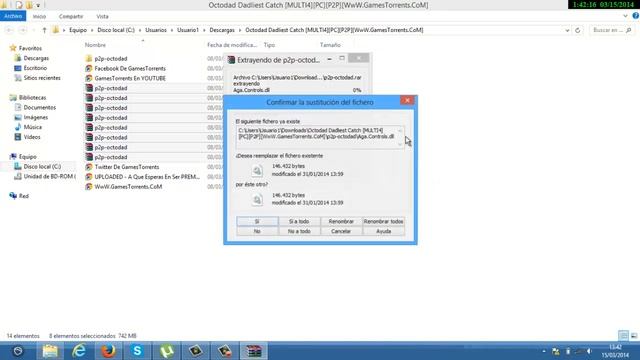Go forward with the forward arrow
Image resolution: width=640 pixels, height=360 pixels.
(x=23, y=30)
